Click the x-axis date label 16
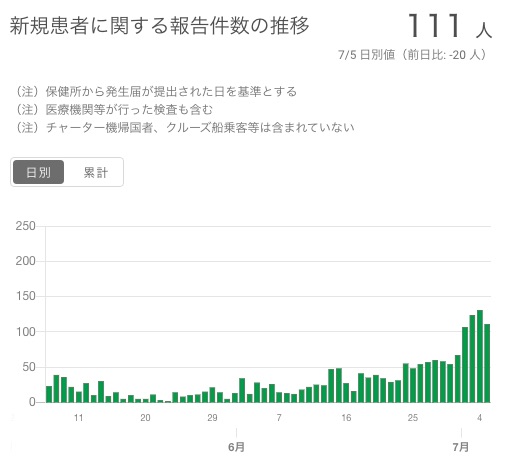Image resolution: width=514 pixels, height=458 pixels. (x=346, y=418)
